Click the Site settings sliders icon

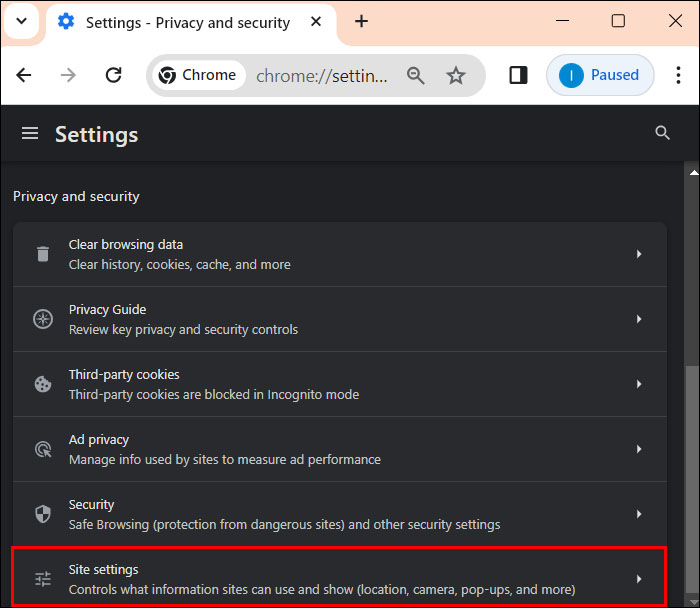43,579
